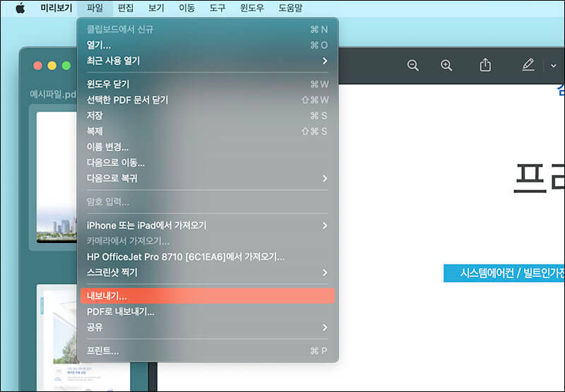
Task: Open the 윈도우 menu in menu bar
Action: click(252, 8)
